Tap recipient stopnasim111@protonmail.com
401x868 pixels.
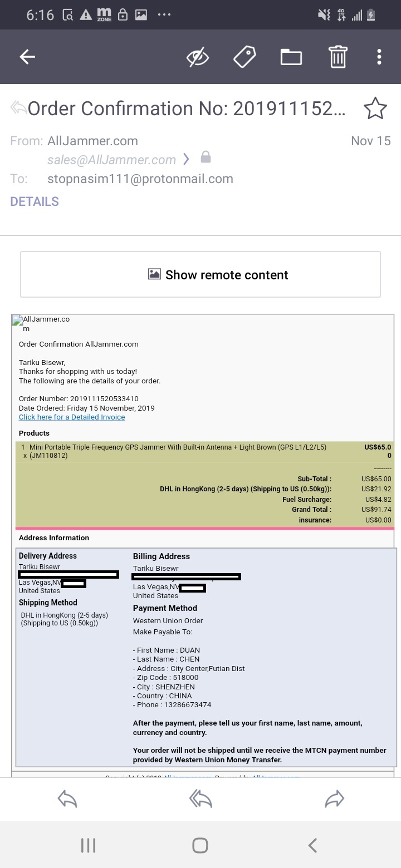click(140, 179)
